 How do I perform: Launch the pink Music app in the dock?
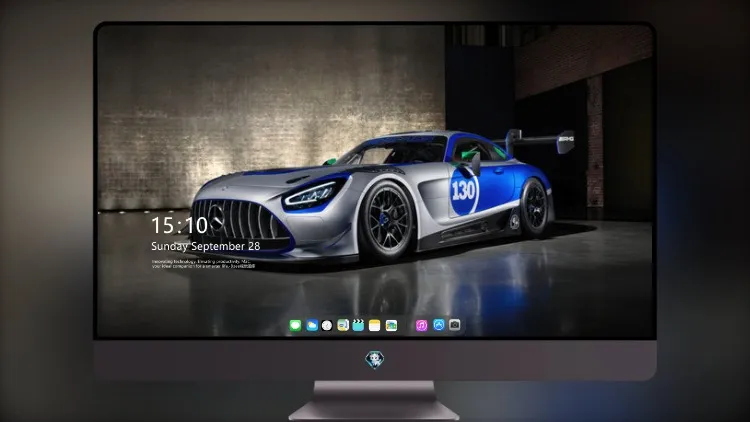[x=421, y=325]
